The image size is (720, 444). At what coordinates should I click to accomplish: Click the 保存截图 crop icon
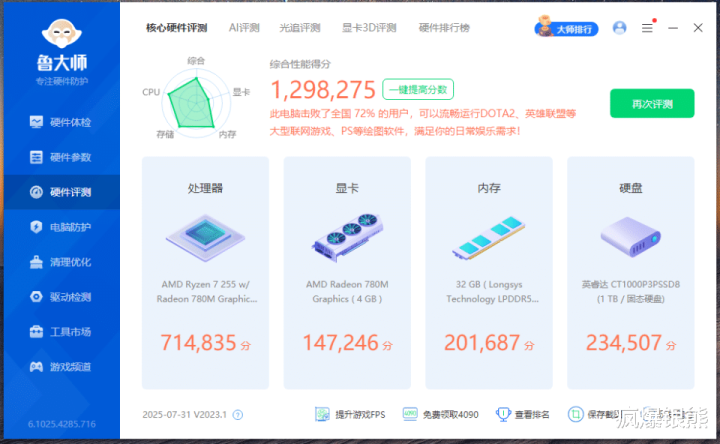click(575, 414)
